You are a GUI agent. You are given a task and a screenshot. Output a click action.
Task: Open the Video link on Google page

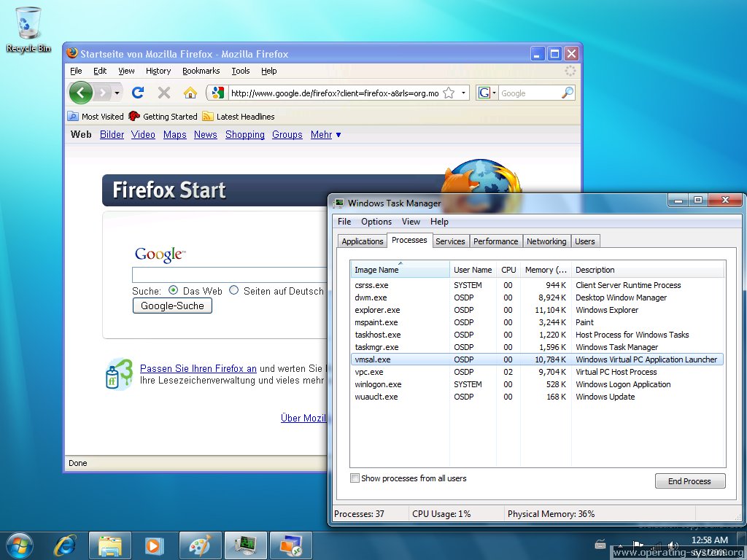point(144,135)
